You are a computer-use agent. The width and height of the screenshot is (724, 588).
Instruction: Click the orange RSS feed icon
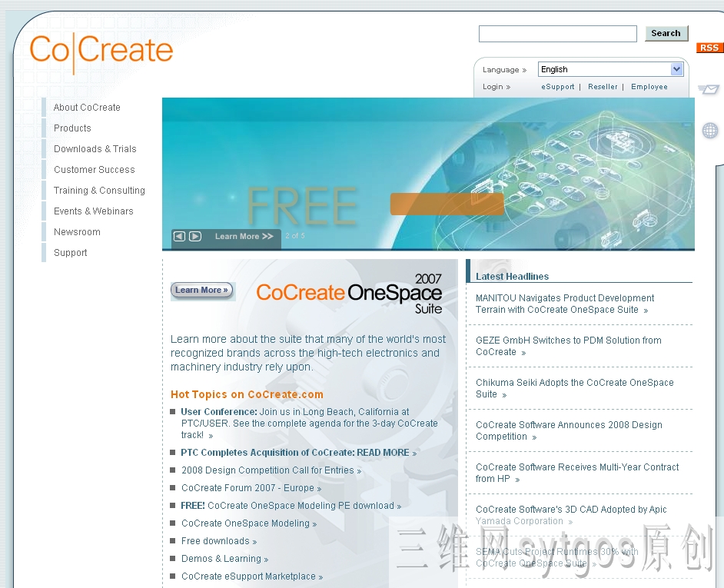coord(709,48)
